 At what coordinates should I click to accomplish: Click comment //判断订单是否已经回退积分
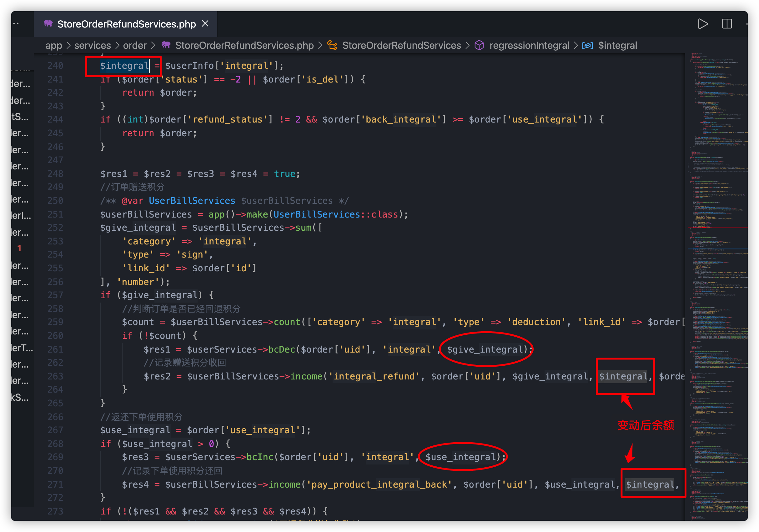click(181, 309)
